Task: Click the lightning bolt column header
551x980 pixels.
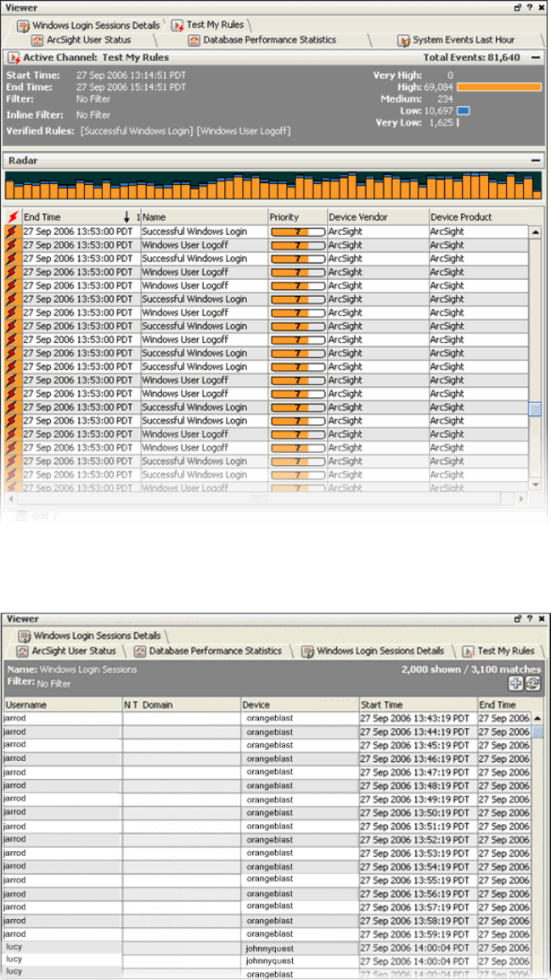Action: point(12,217)
